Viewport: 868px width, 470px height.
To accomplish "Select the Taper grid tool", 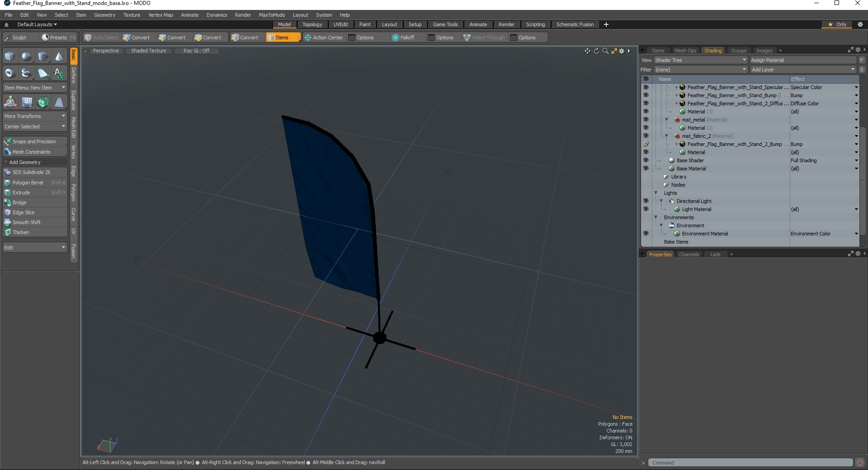I will pos(59,102).
